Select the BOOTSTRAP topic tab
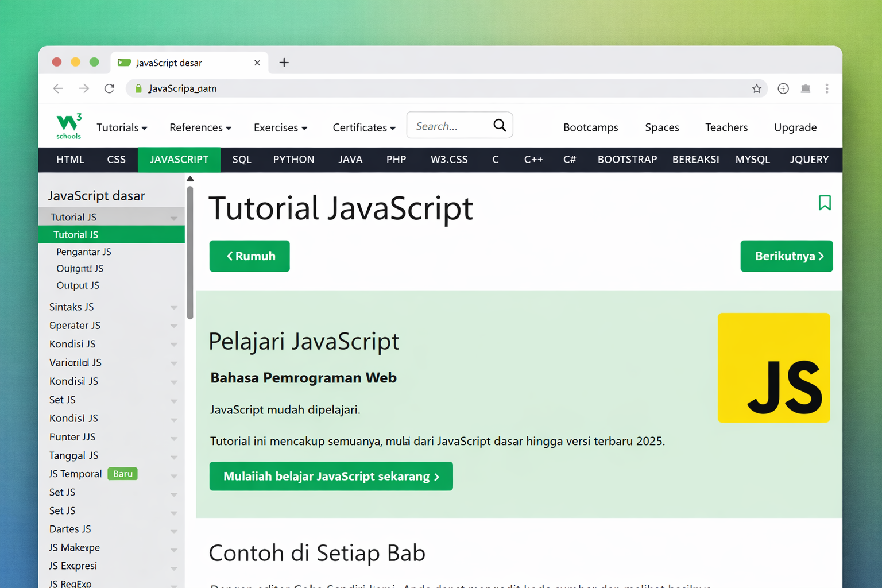Screen dimensions: 882x588 (627, 160)
